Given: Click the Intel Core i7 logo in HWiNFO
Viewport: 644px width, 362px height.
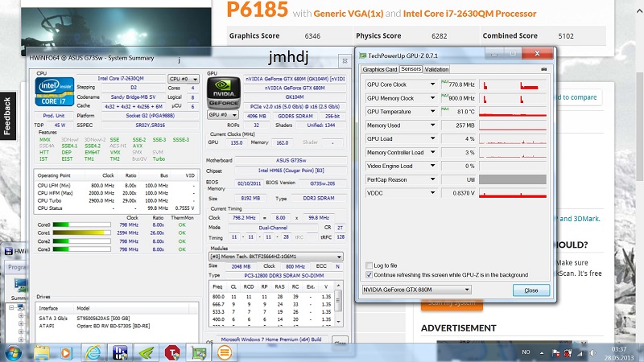Looking at the screenshot, I should click(55, 92).
